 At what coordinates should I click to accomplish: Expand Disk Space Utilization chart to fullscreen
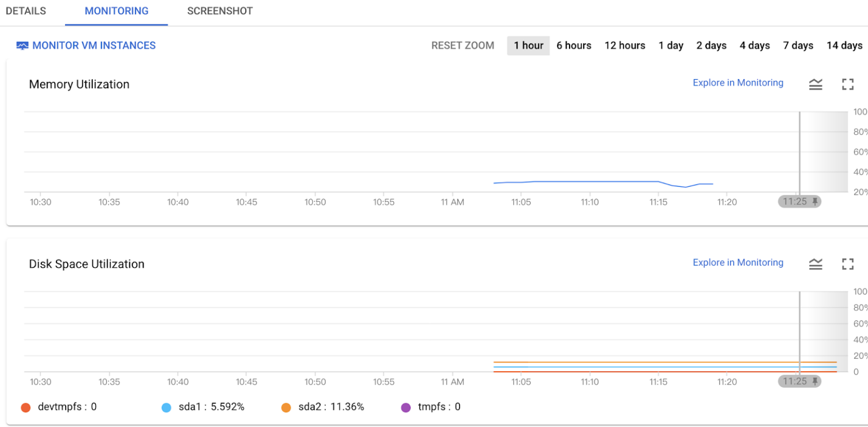pos(847,264)
